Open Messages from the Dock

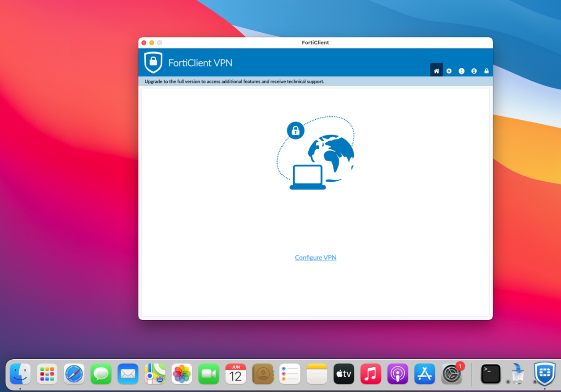click(101, 374)
